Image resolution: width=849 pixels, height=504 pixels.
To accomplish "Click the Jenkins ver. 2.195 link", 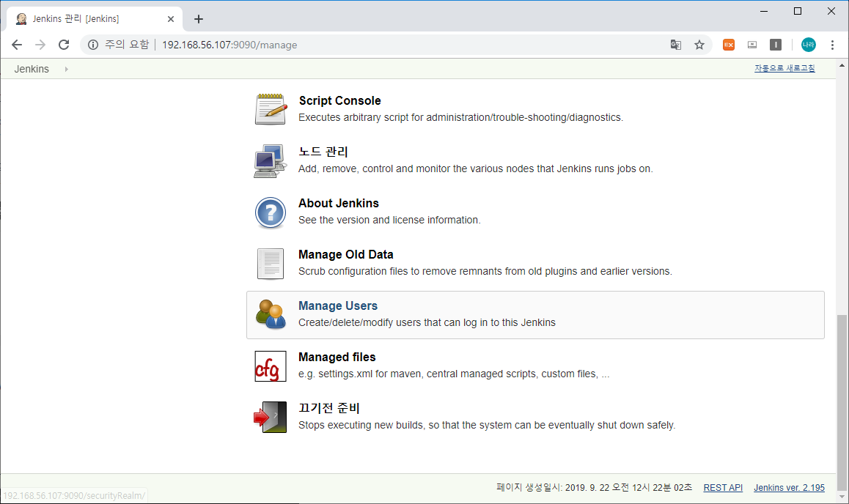I will 789,488.
